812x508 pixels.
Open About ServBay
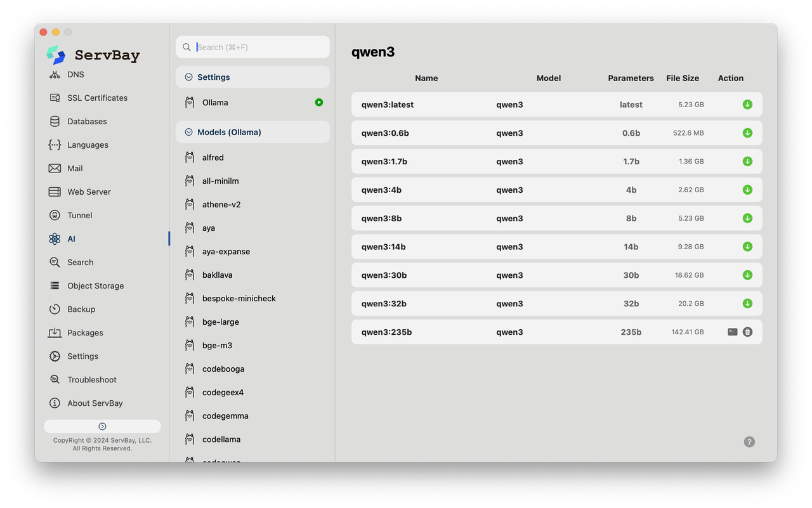[95, 403]
